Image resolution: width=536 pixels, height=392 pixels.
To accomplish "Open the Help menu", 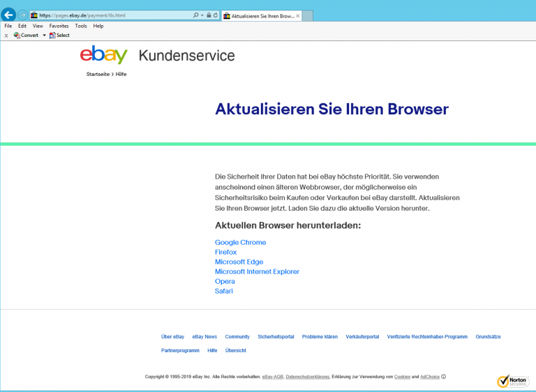I will [x=98, y=26].
